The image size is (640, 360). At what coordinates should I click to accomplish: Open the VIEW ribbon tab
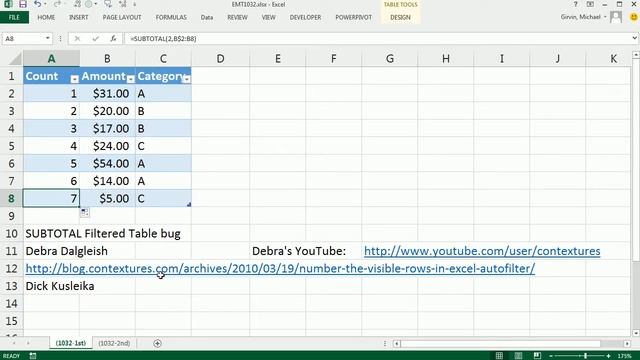point(268,18)
